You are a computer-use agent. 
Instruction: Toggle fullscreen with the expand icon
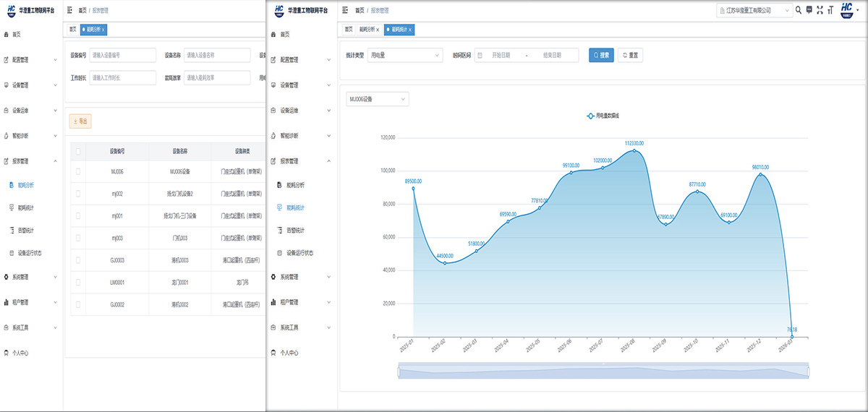(820, 10)
